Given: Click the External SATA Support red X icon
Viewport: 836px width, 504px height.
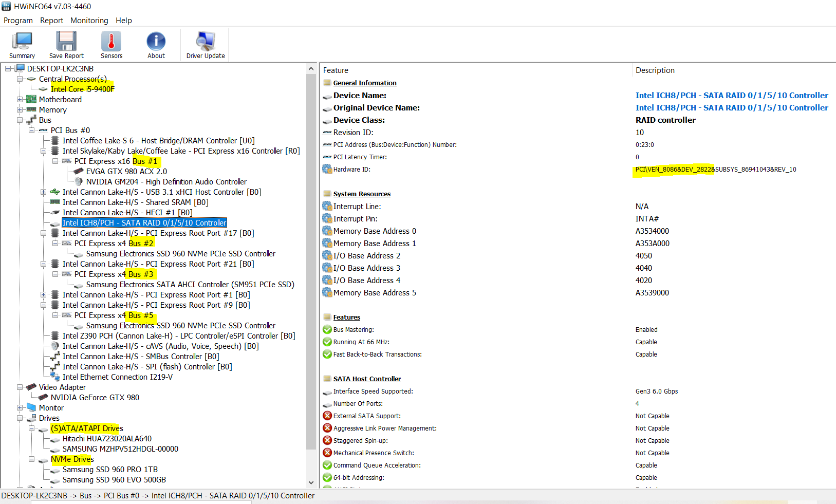Looking at the screenshot, I should (x=327, y=416).
